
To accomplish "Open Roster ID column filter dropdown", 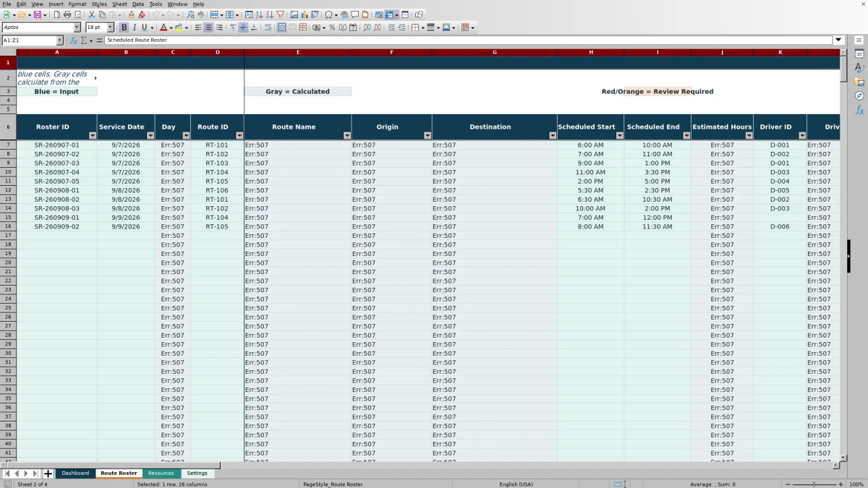I will point(93,136).
